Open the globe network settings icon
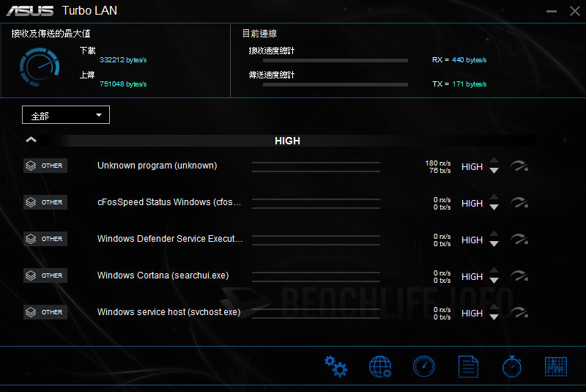 point(380,366)
